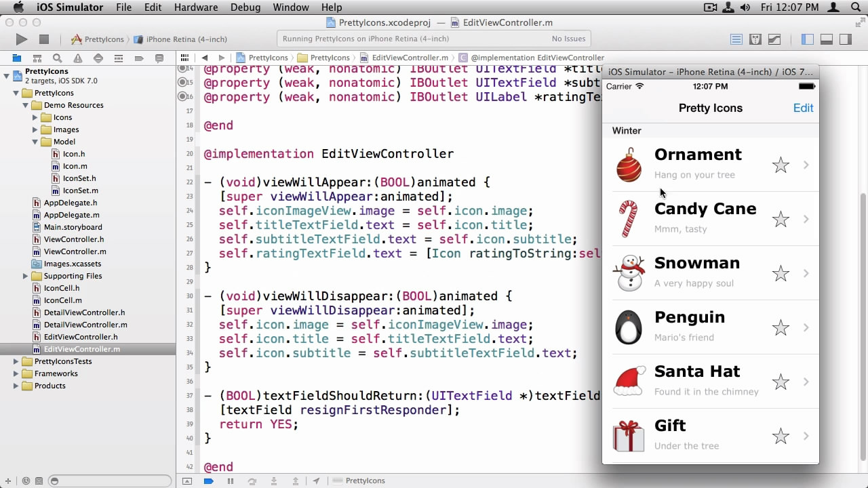Select Main.storyboard in navigator
This screenshot has height=488, width=868.
tap(73, 227)
